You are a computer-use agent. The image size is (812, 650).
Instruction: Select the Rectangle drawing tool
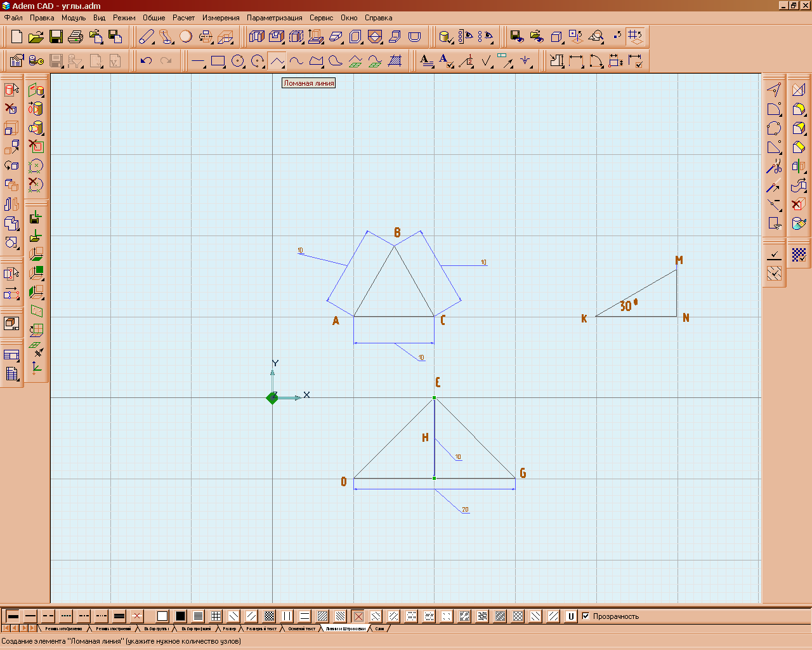click(x=218, y=61)
